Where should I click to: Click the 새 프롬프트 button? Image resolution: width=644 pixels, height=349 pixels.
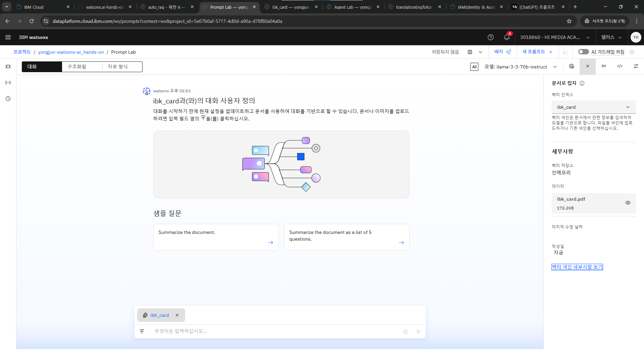tap(537, 52)
